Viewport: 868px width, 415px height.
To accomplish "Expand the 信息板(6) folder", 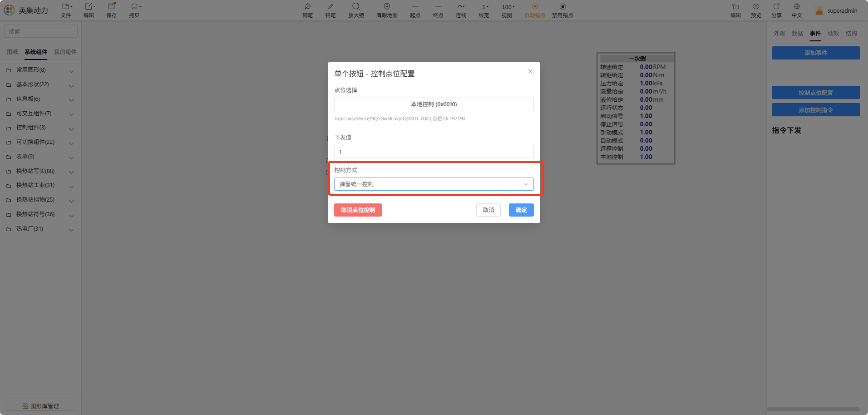I will (x=40, y=99).
